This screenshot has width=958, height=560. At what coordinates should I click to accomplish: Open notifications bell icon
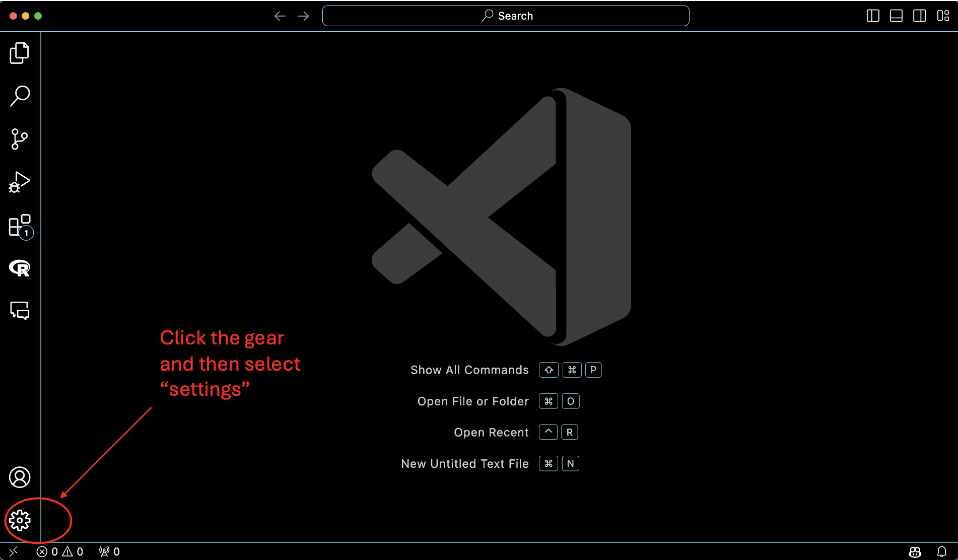click(x=941, y=552)
